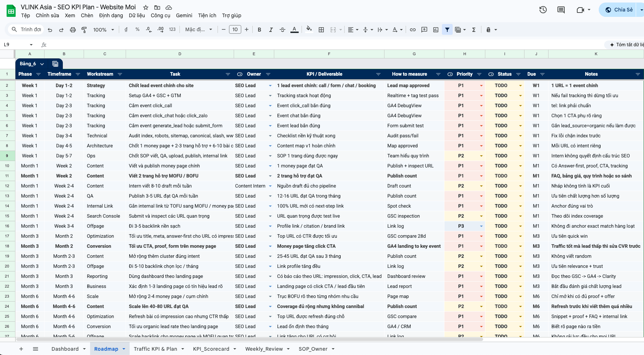Image resolution: width=644 pixels, height=355 pixels.
Task: Open font family dropdown Mặc đị...
Action: 199,30
